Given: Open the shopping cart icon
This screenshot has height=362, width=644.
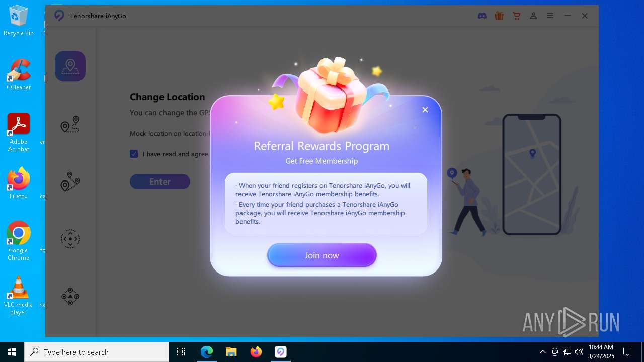Looking at the screenshot, I should 516,16.
